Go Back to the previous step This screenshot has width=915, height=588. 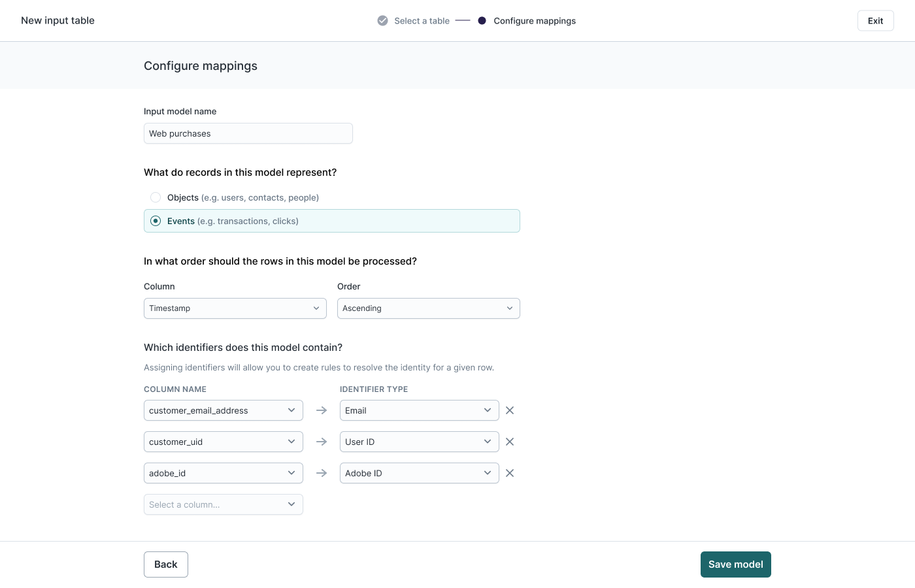coord(166,564)
